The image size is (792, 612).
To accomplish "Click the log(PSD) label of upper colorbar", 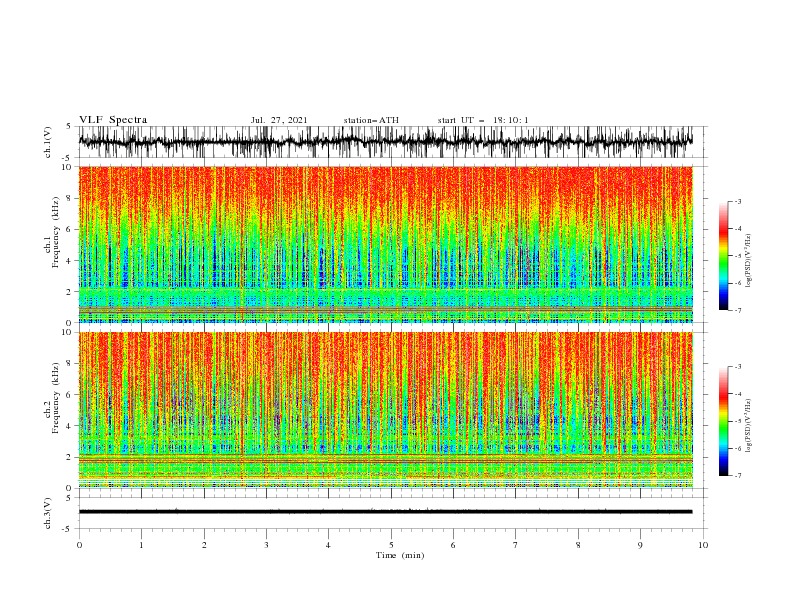I will [x=748, y=261].
